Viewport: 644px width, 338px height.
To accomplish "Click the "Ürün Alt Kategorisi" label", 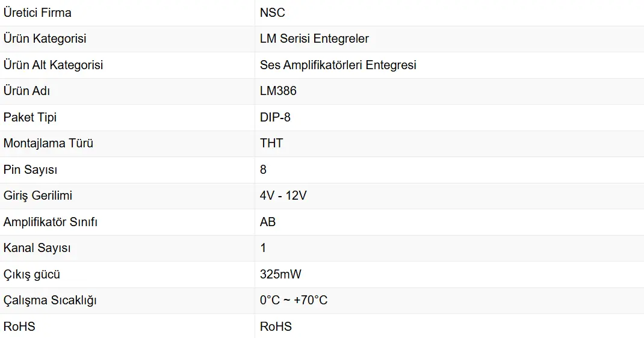I will (53, 65).
